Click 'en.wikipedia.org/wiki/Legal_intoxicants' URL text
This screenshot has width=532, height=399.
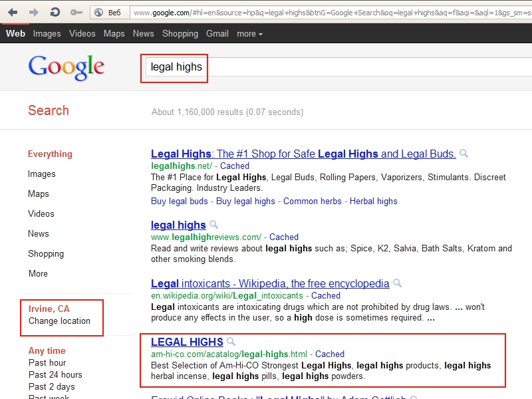227,295
